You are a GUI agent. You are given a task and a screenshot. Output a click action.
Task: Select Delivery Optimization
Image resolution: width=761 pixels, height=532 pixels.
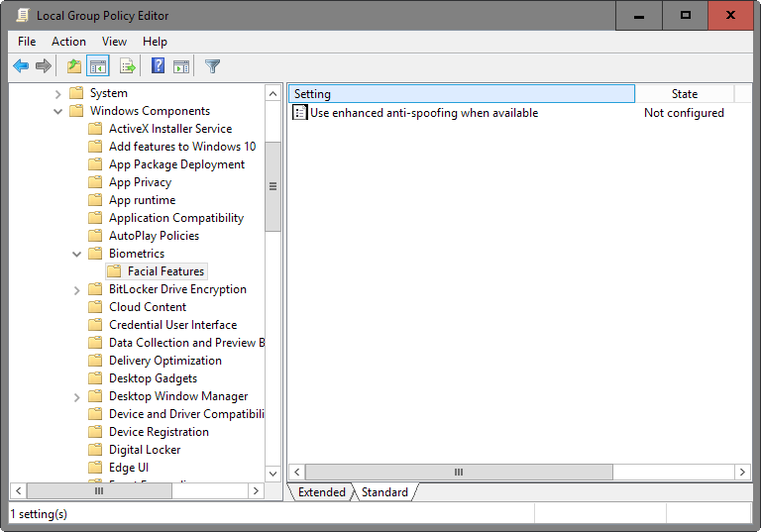(x=165, y=361)
